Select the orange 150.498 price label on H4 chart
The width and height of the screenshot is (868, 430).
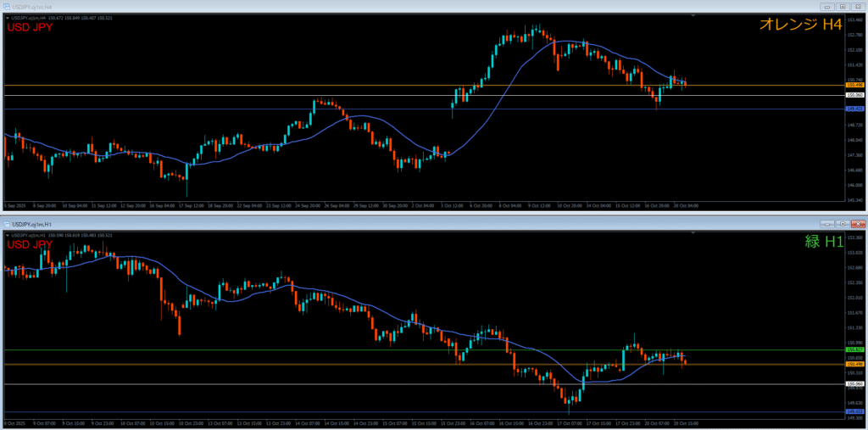pyautogui.click(x=854, y=86)
